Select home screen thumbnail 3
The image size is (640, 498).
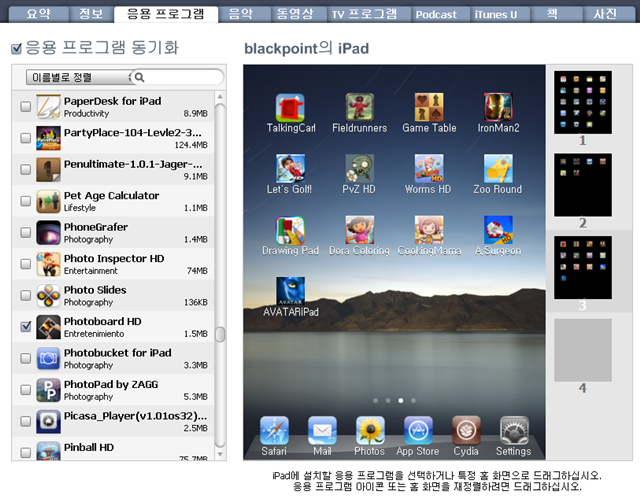[583, 267]
